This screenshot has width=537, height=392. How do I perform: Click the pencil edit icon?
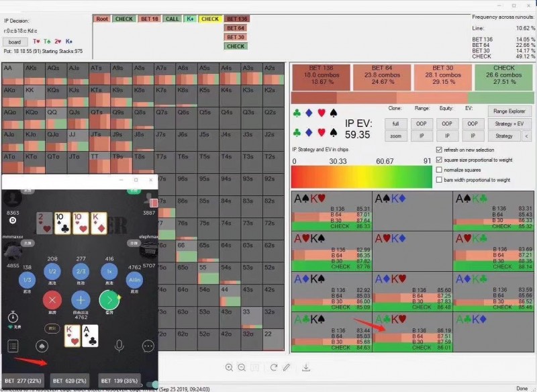287,367
